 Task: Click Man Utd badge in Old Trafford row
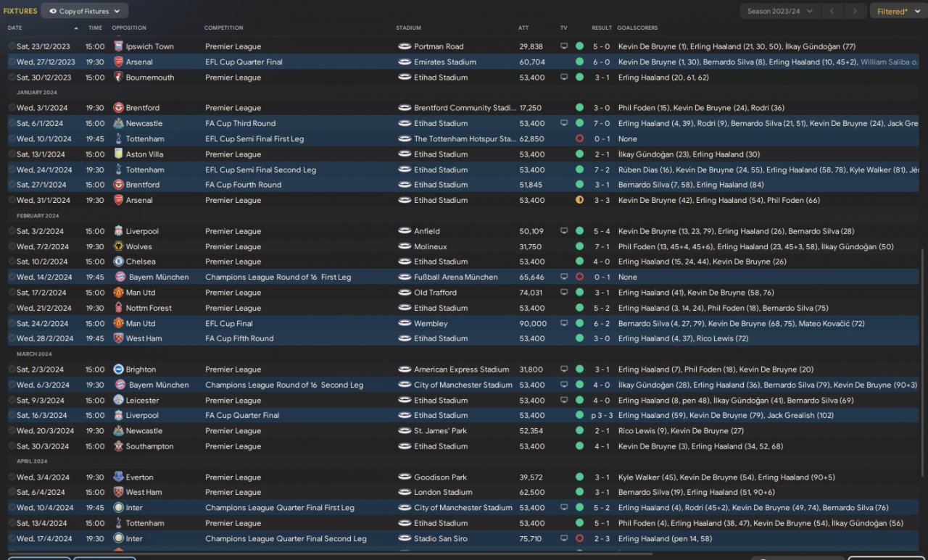tap(118, 293)
